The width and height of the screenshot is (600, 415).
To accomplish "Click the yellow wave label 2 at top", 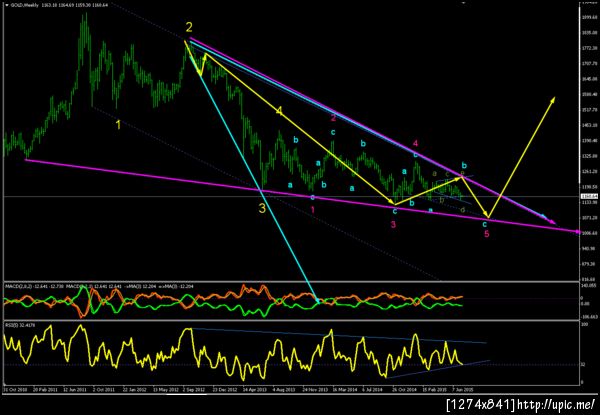I will [x=189, y=28].
